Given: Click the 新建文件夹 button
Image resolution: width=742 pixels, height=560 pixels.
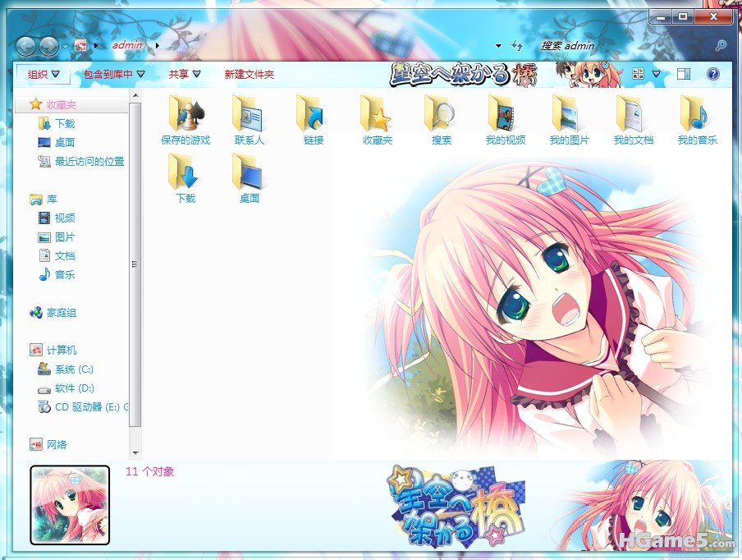Looking at the screenshot, I should [x=250, y=75].
